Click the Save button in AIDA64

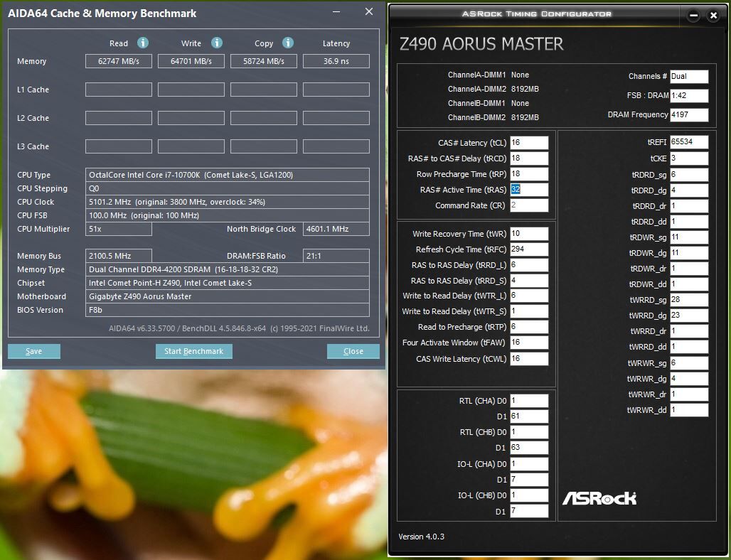coord(34,351)
